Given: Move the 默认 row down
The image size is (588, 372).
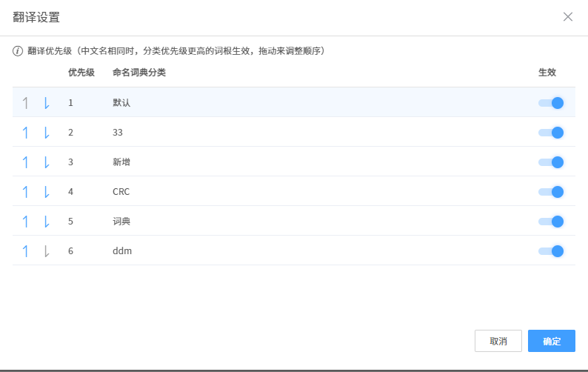Looking at the screenshot, I should click(x=47, y=102).
